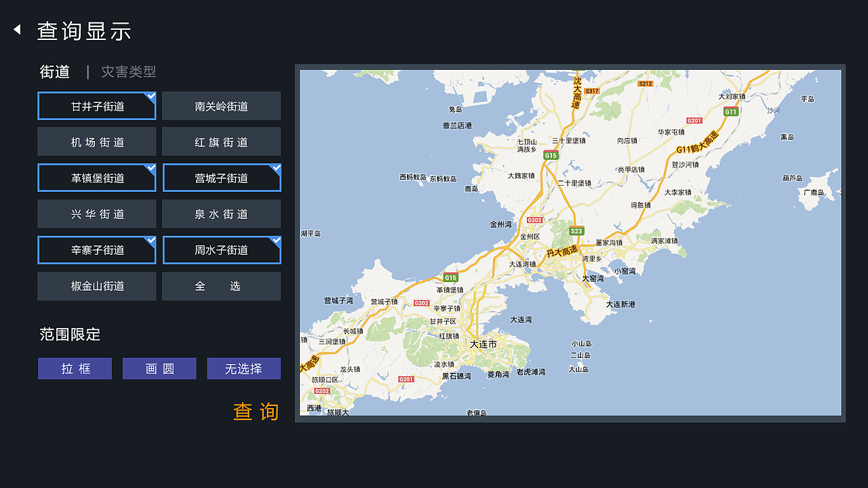The image size is (868, 488).
Task: Click the 西蚂蚁岛 label on the map
Action: (412, 178)
